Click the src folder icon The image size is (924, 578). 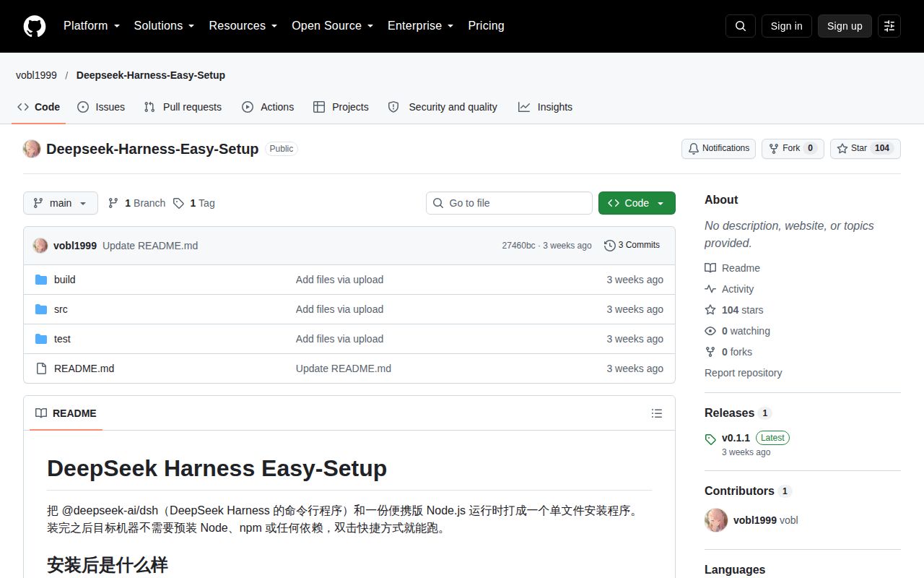point(41,309)
